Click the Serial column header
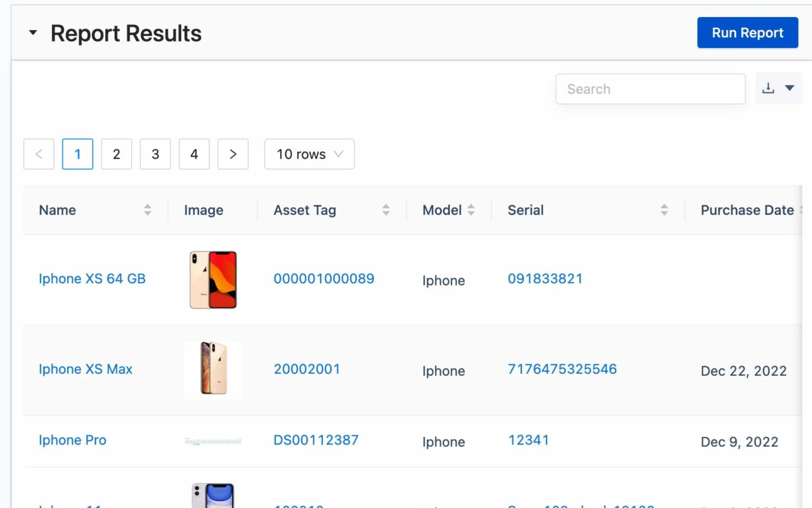Viewport: 812px width, 508px height. tap(526, 210)
